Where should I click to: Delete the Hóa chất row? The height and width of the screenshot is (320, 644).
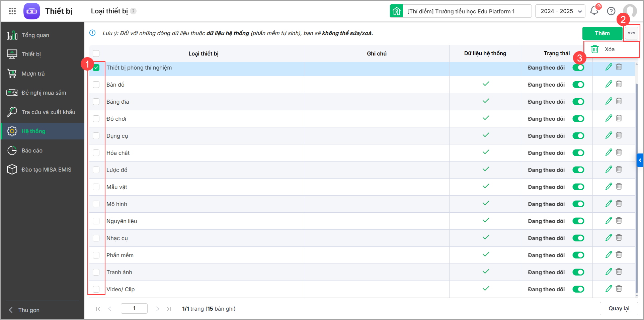[x=619, y=152]
